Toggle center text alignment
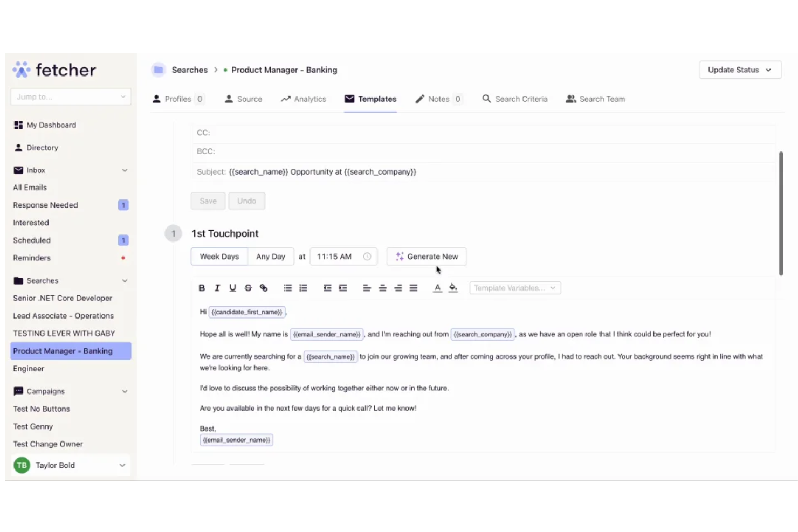Image resolution: width=798 pixels, height=532 pixels. (382, 288)
